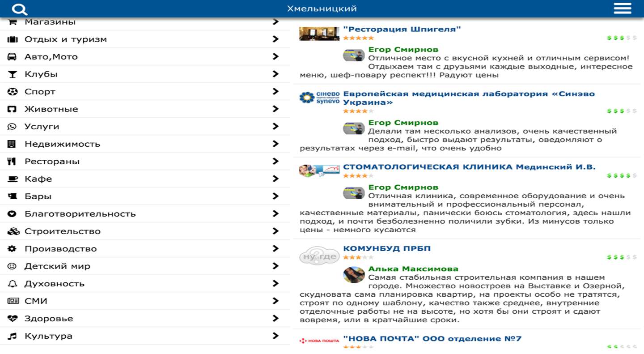This screenshot has width=644, height=354.
Task: Click Егор Смирнов's avatar in Шпигеля review
Action: click(x=354, y=55)
